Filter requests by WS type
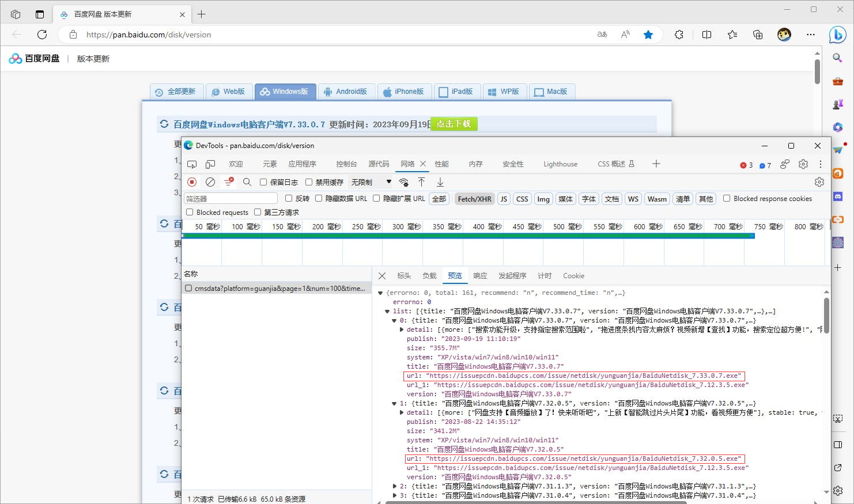Viewport: 854px width, 504px height. tap(633, 199)
